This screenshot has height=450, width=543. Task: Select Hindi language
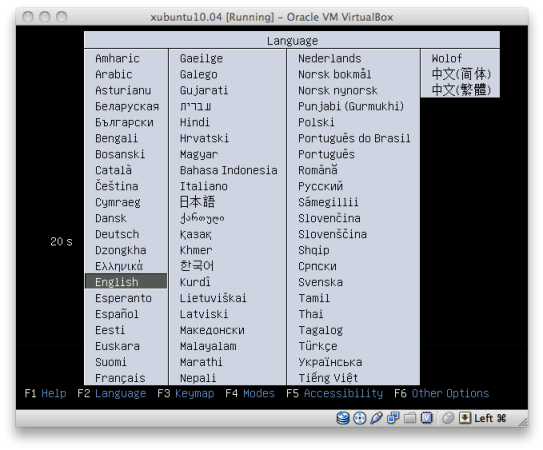click(x=195, y=122)
